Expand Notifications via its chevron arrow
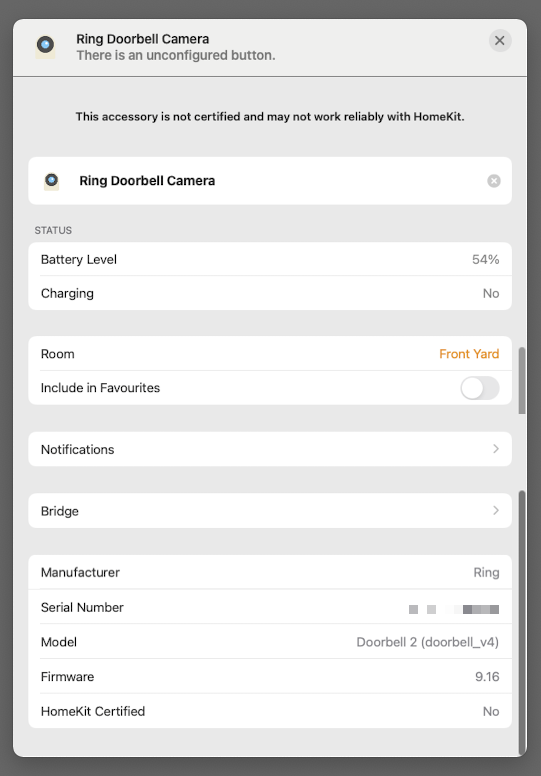The width and height of the screenshot is (541, 776). click(x=495, y=449)
